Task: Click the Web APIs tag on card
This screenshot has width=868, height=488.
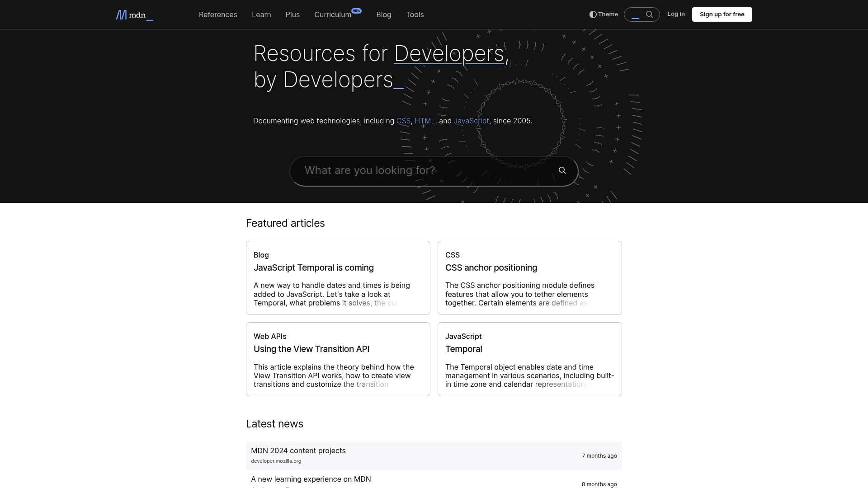Action: pyautogui.click(x=270, y=337)
